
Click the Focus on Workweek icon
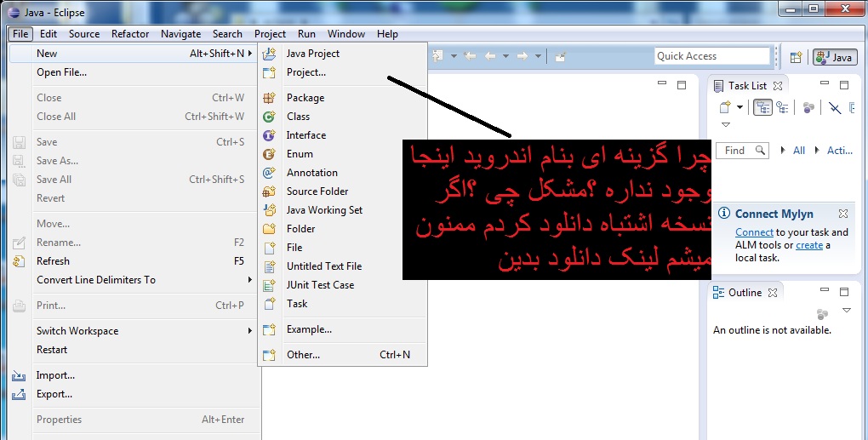808,107
